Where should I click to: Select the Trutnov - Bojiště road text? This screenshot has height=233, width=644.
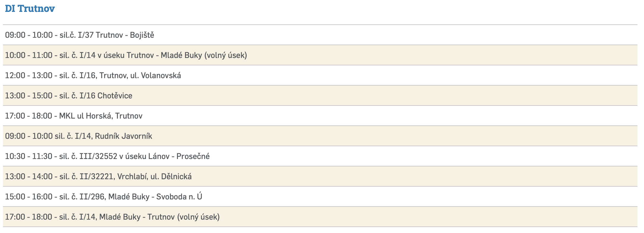125,35
